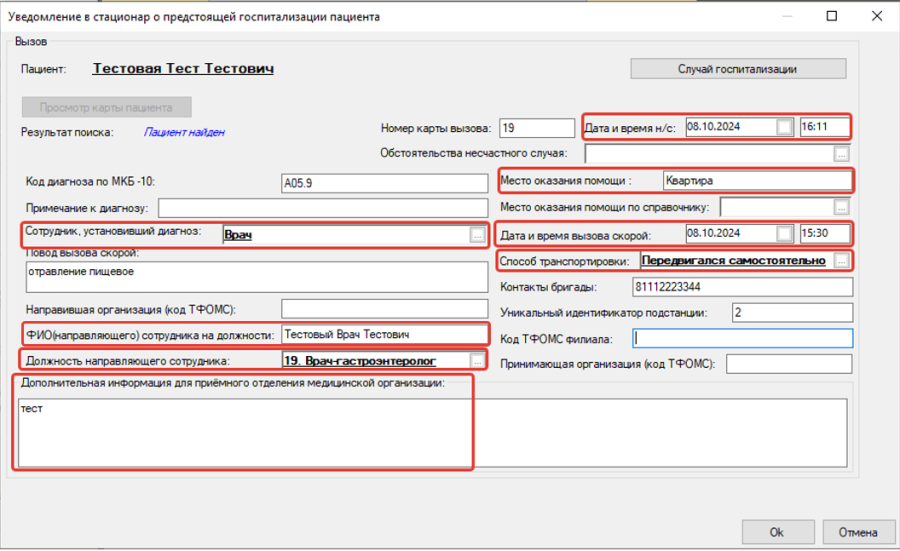
Task: Open lookup for Обстоятельства несчастного случая
Action: [842, 154]
